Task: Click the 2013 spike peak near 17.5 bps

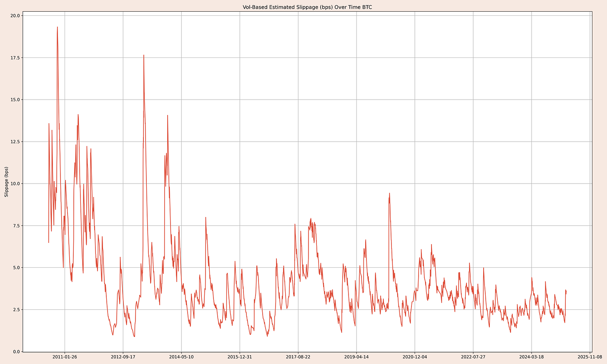Action: pos(144,55)
